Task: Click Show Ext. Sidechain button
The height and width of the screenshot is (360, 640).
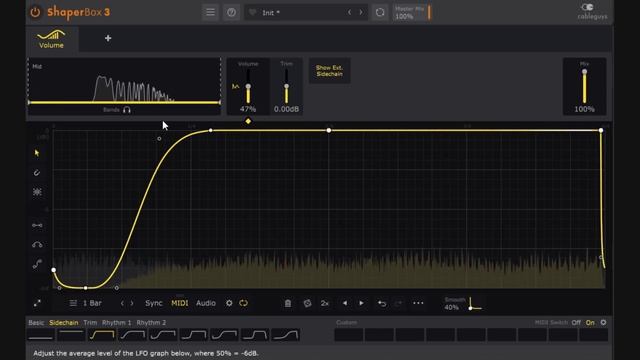Action: (x=329, y=71)
